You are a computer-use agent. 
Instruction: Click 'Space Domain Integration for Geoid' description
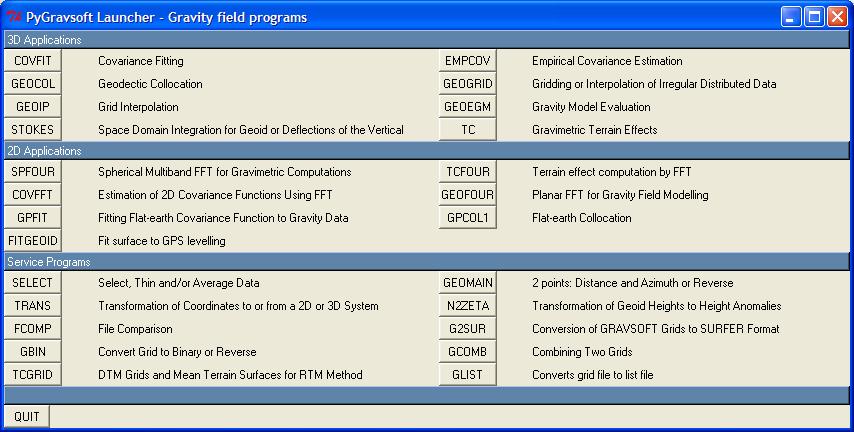[251, 130]
